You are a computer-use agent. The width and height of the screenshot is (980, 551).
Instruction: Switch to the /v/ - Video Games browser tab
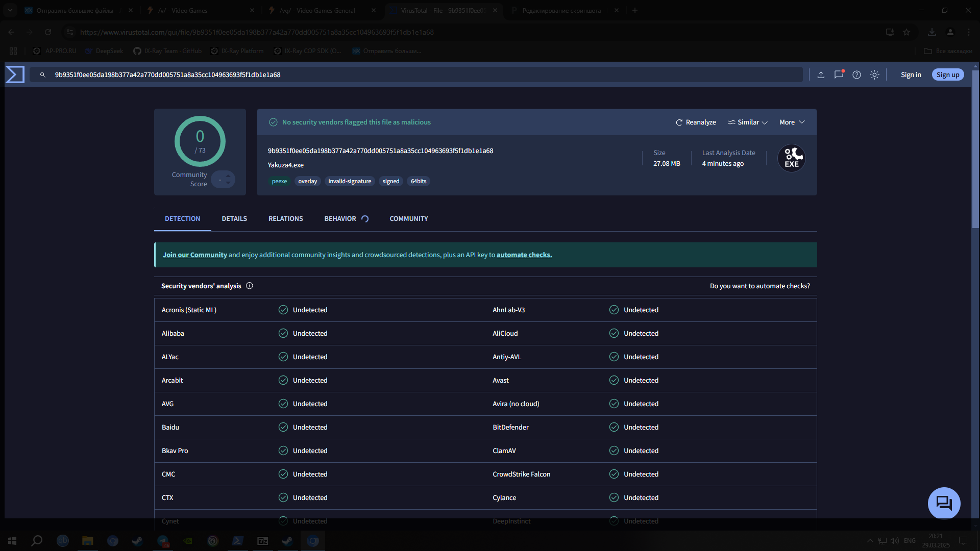pyautogui.click(x=201, y=10)
